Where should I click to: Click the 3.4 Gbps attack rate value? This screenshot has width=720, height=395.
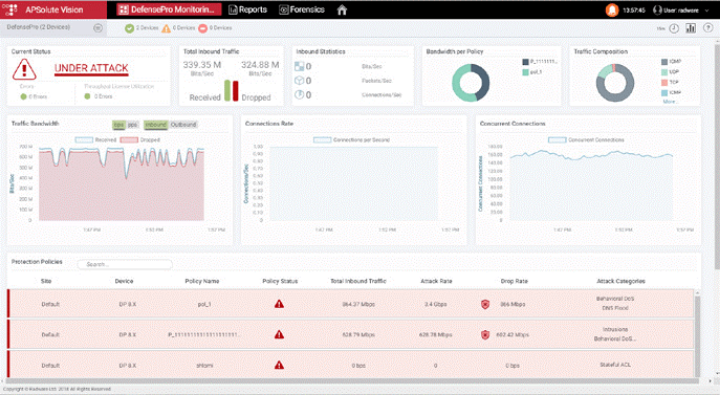[x=435, y=304]
